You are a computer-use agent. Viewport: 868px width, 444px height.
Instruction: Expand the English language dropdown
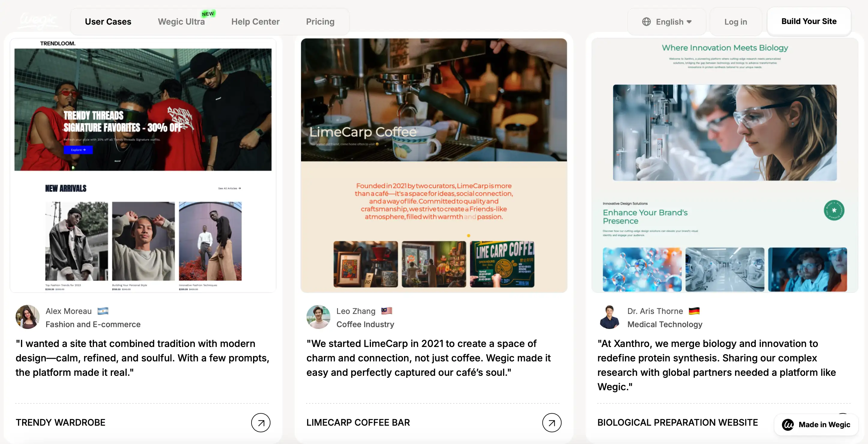tap(667, 22)
